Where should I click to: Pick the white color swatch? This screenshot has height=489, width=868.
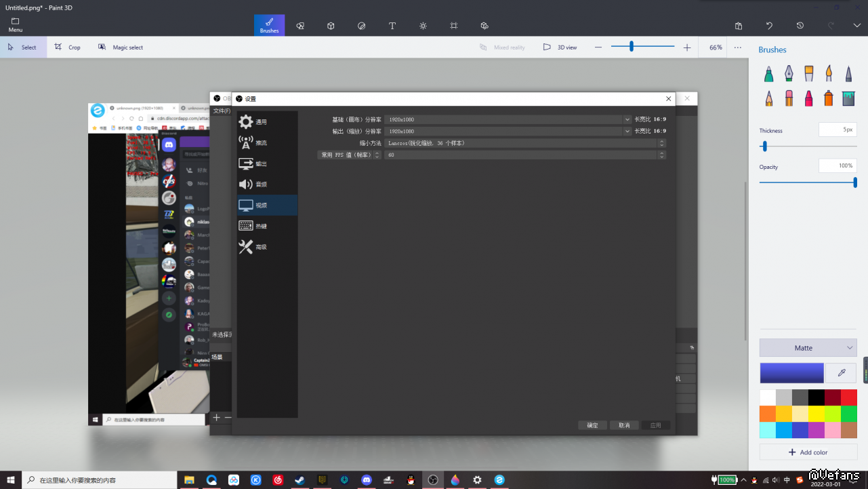click(768, 397)
